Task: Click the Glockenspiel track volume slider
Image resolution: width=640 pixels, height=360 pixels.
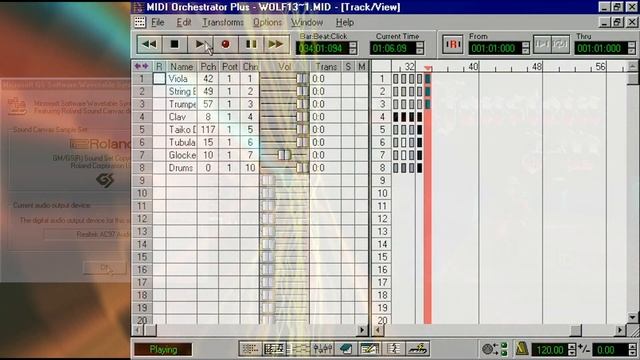Action: (x=284, y=155)
